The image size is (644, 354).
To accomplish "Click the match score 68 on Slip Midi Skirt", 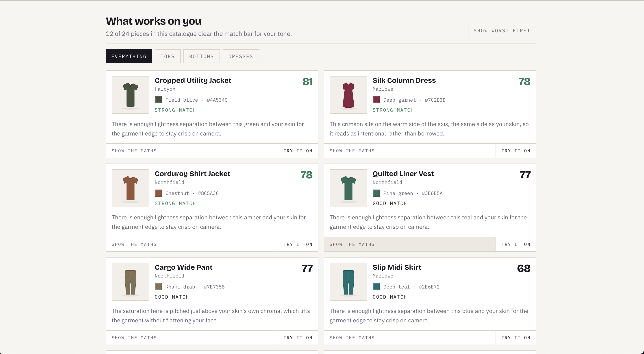I will [524, 269].
